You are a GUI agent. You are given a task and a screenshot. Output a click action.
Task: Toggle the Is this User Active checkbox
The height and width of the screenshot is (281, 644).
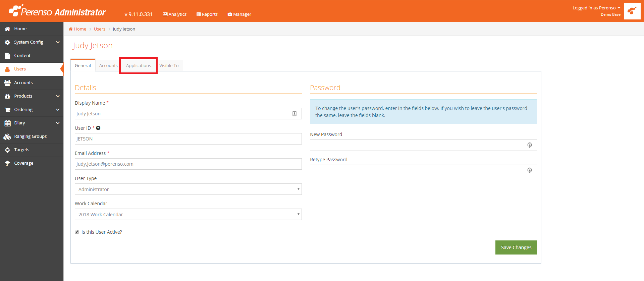77,232
